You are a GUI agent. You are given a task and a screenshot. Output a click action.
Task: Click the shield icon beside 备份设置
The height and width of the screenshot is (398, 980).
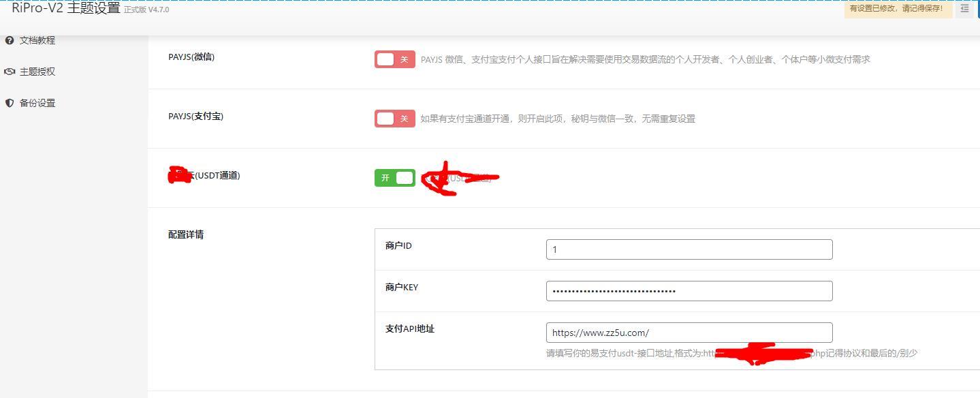pos(10,103)
